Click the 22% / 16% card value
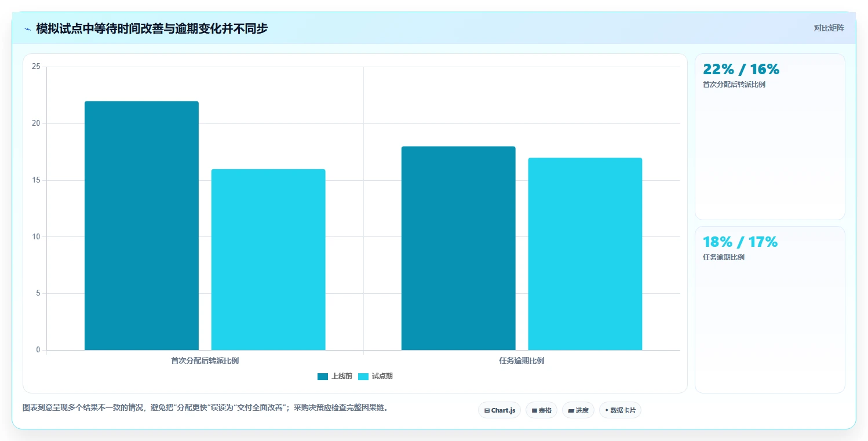This screenshot has width=868, height=441. click(741, 70)
